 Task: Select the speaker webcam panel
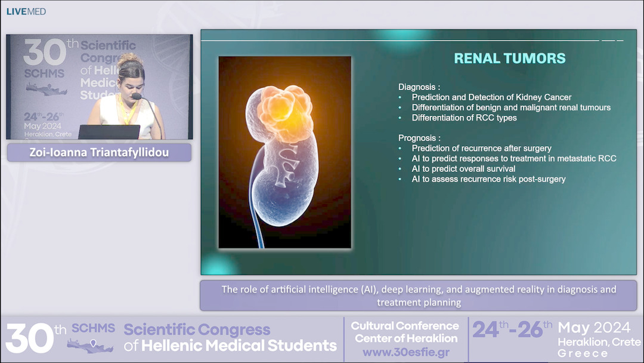coord(98,87)
